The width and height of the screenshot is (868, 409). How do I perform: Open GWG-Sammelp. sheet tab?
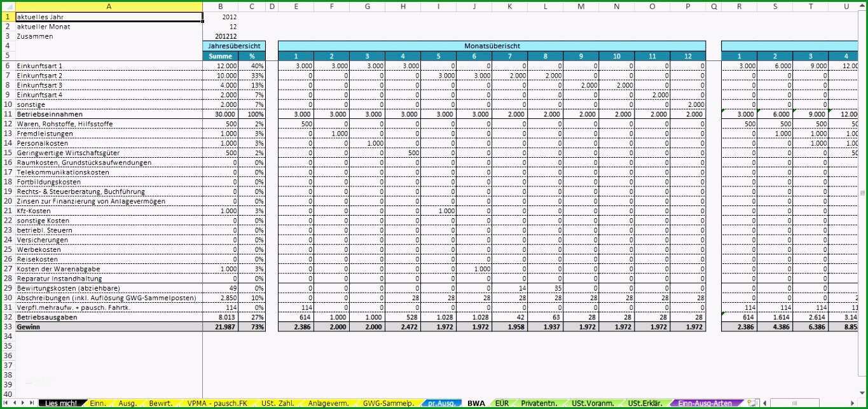tap(389, 403)
